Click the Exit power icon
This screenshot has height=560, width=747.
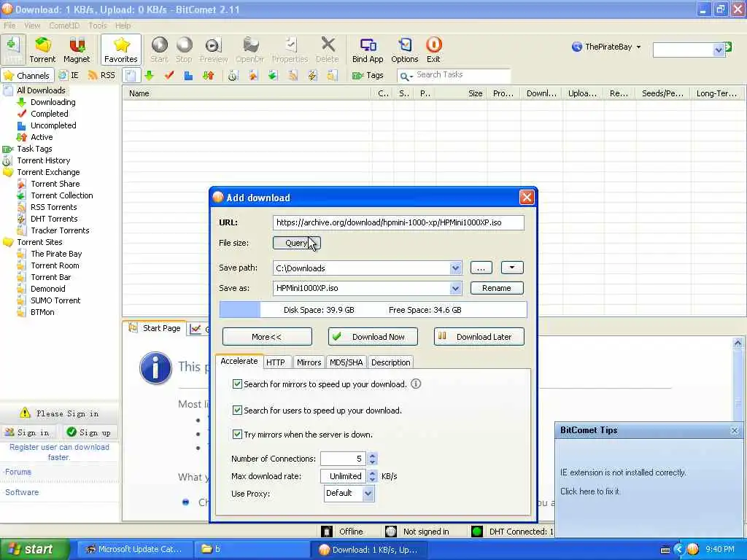(433, 50)
